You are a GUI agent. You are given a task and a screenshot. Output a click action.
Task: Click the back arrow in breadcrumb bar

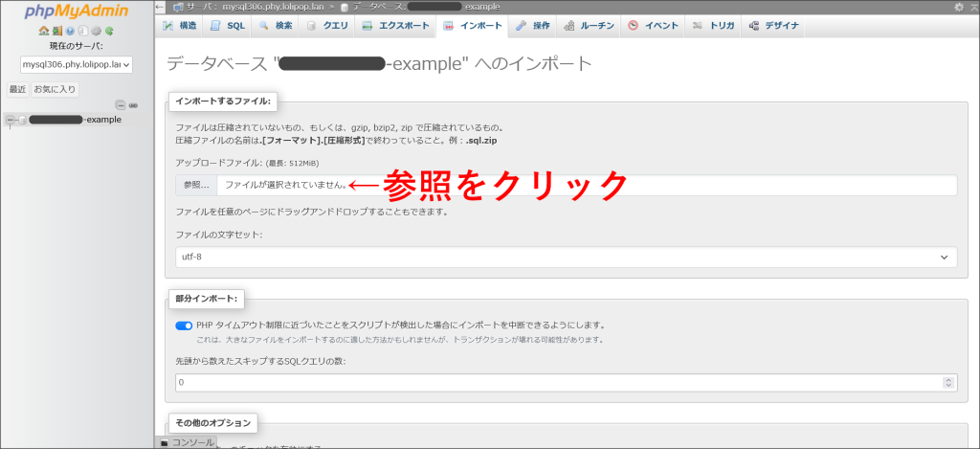[160, 7]
